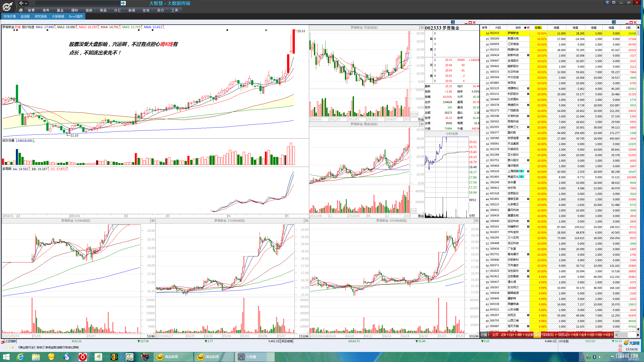Toggle the 锁 lock on the 30-minute chart
This screenshot has width=644, height=362.
point(476,221)
